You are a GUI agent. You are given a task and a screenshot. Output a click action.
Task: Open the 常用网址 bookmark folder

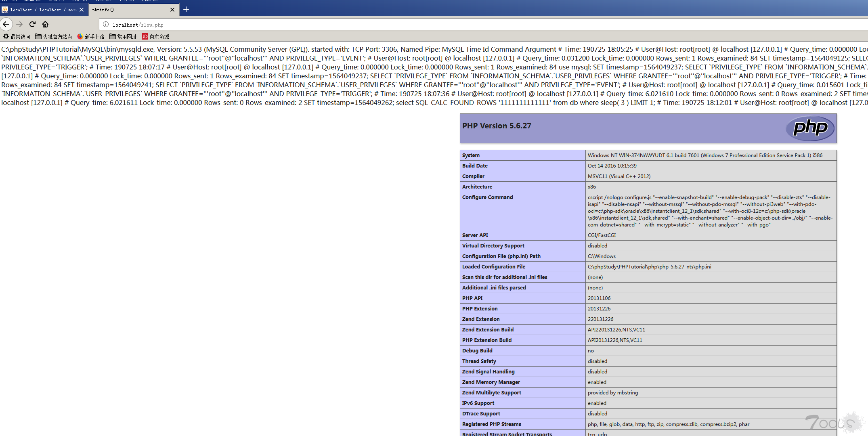(123, 37)
